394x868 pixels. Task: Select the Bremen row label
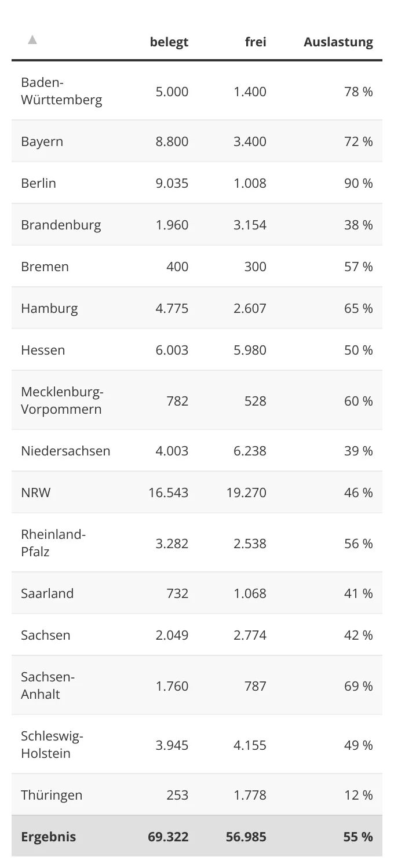(x=45, y=267)
